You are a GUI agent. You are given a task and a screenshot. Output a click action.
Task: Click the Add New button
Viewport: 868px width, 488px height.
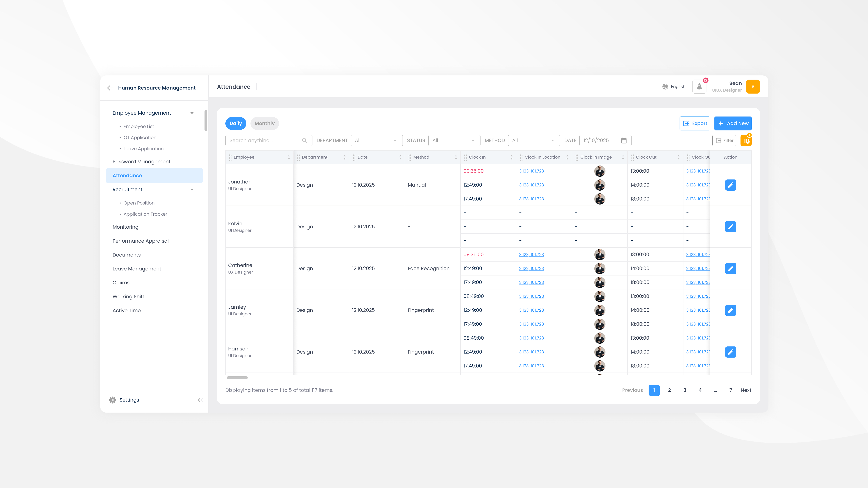pos(733,123)
